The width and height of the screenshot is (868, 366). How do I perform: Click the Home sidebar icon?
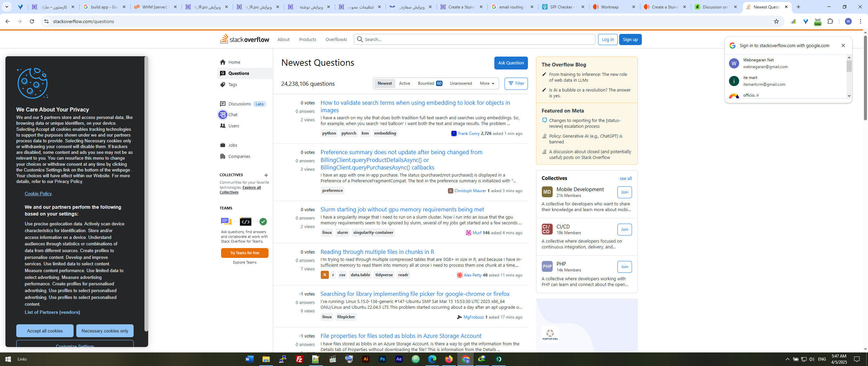point(223,62)
